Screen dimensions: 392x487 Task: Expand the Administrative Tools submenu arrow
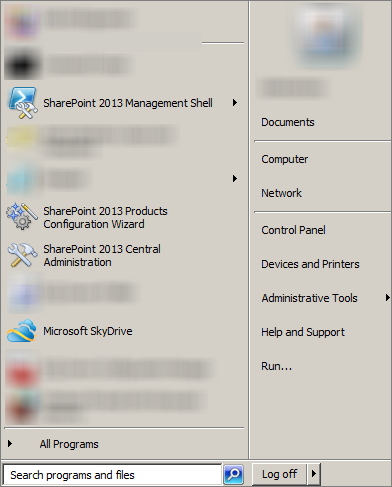387,297
